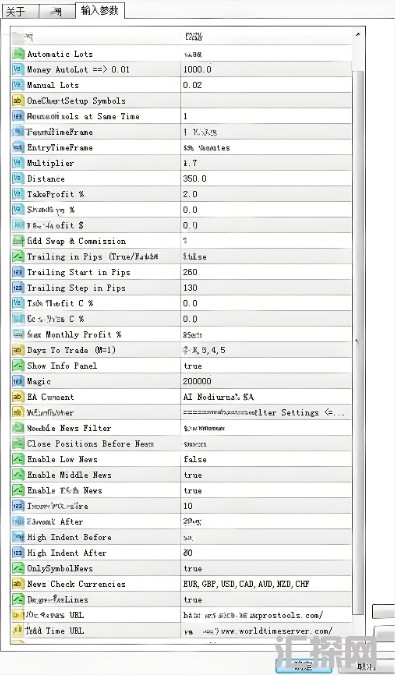Select the EA Comment string icon
Viewport: 397px width, 676px height.
18,397
